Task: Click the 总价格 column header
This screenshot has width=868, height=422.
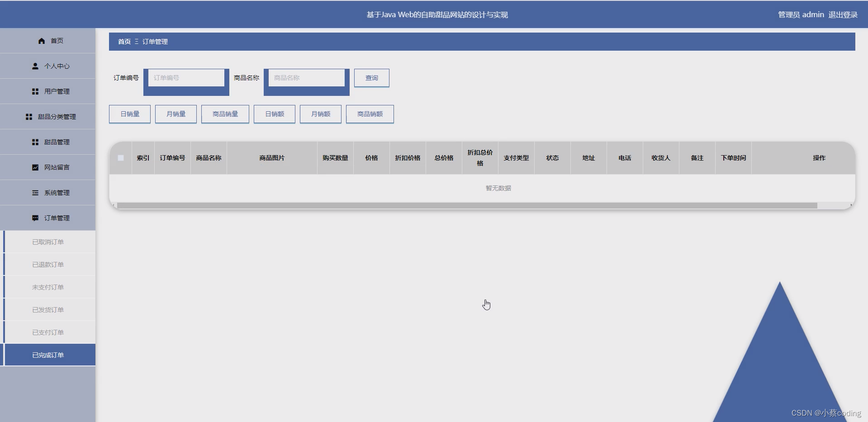Action: pos(444,158)
